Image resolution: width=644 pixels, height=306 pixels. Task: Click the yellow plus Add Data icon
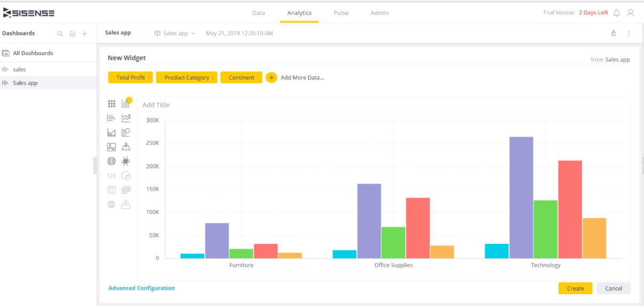(271, 78)
